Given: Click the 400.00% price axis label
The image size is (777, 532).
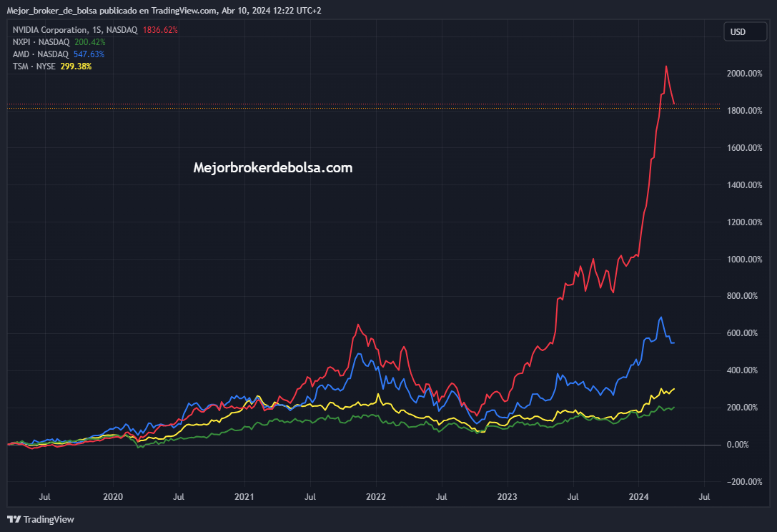Looking at the screenshot, I should (742, 370).
